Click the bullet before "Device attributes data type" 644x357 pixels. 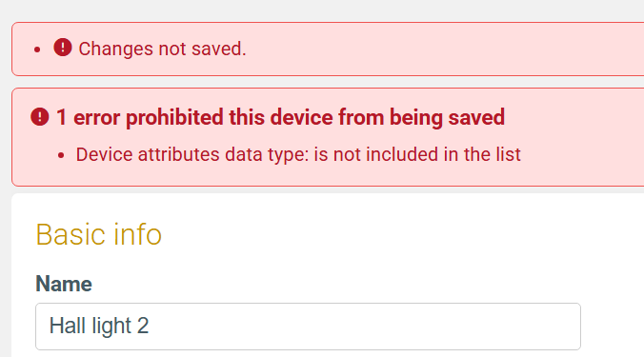point(61,155)
